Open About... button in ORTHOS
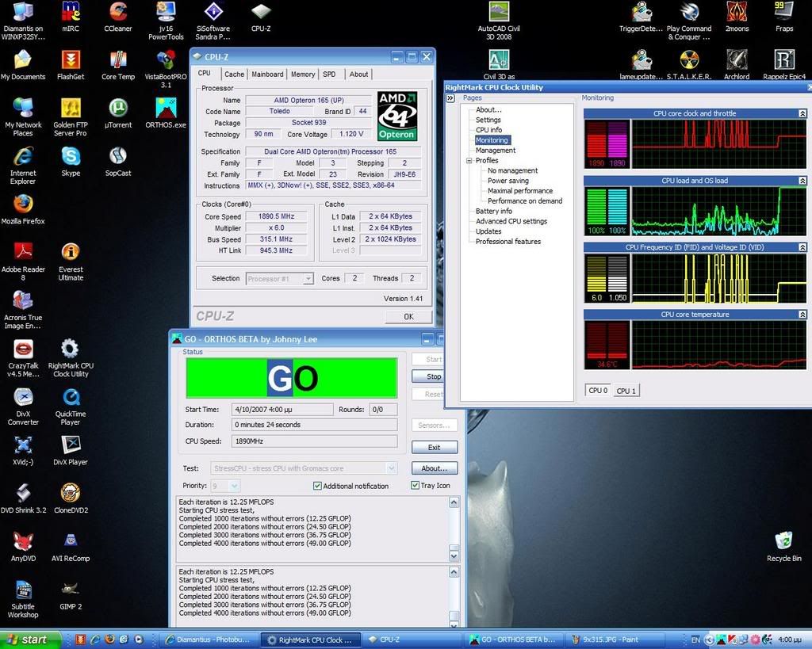 tap(435, 468)
